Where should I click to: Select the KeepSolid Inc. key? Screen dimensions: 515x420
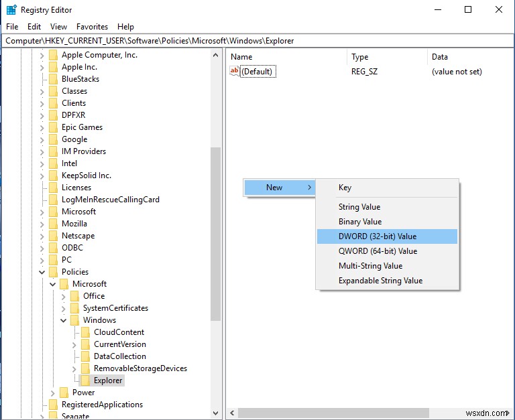(x=87, y=176)
